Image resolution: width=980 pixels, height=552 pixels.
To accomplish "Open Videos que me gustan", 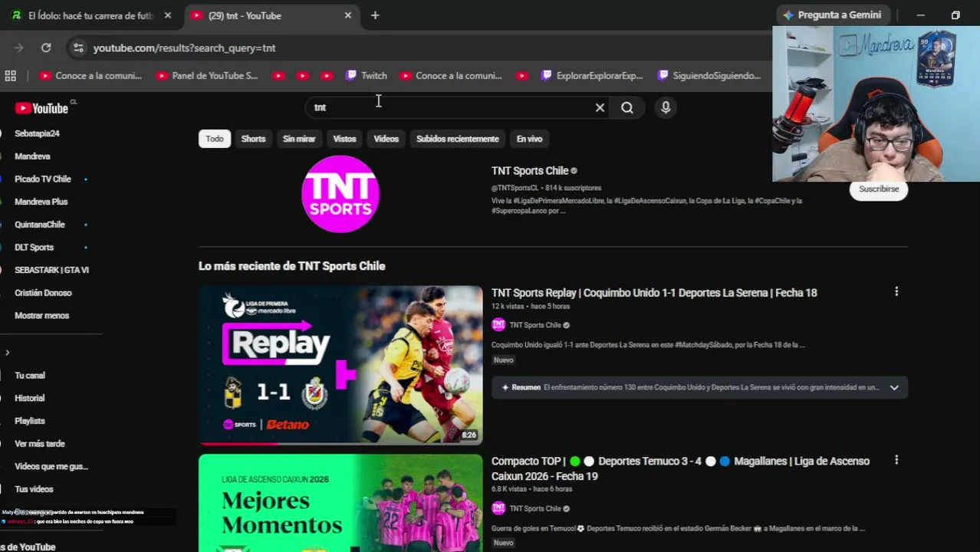I will (51, 466).
